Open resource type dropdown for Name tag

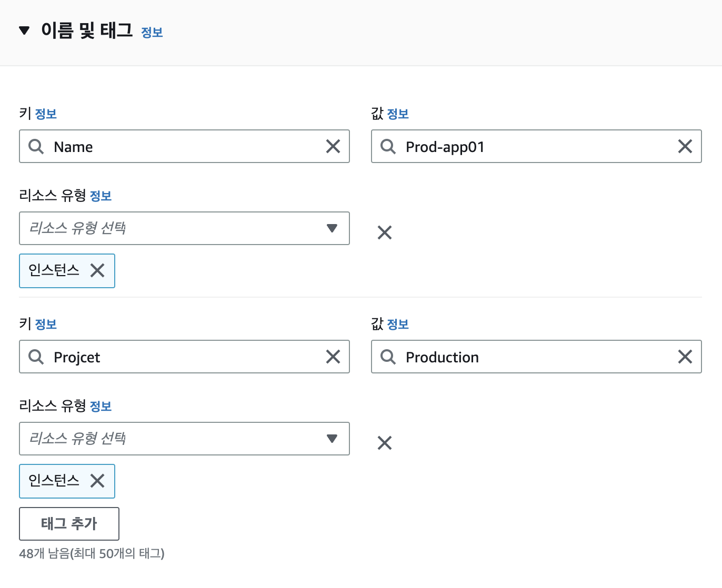pos(184,228)
